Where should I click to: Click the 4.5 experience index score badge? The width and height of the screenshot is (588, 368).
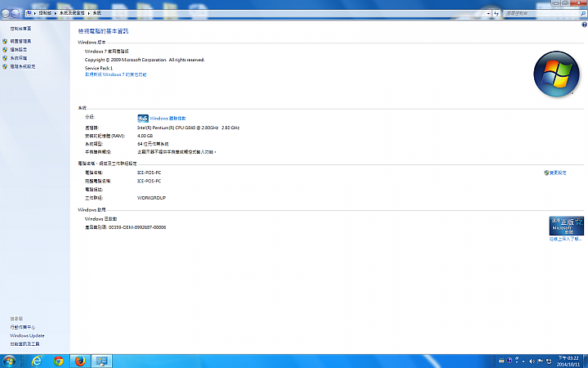(x=143, y=119)
